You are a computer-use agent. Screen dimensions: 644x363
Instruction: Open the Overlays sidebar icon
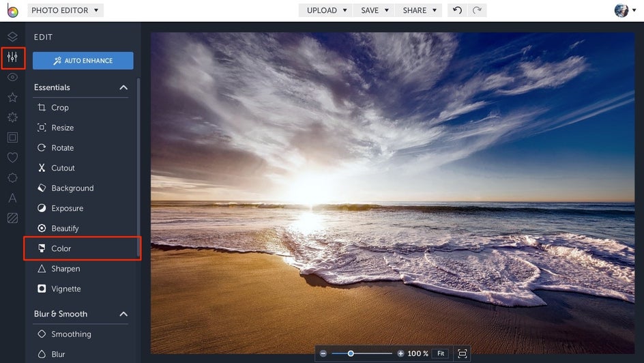(x=12, y=178)
